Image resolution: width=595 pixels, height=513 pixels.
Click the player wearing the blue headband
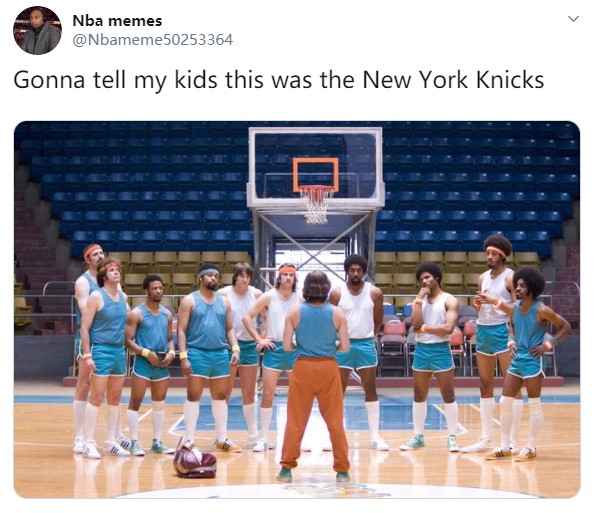tap(207, 357)
